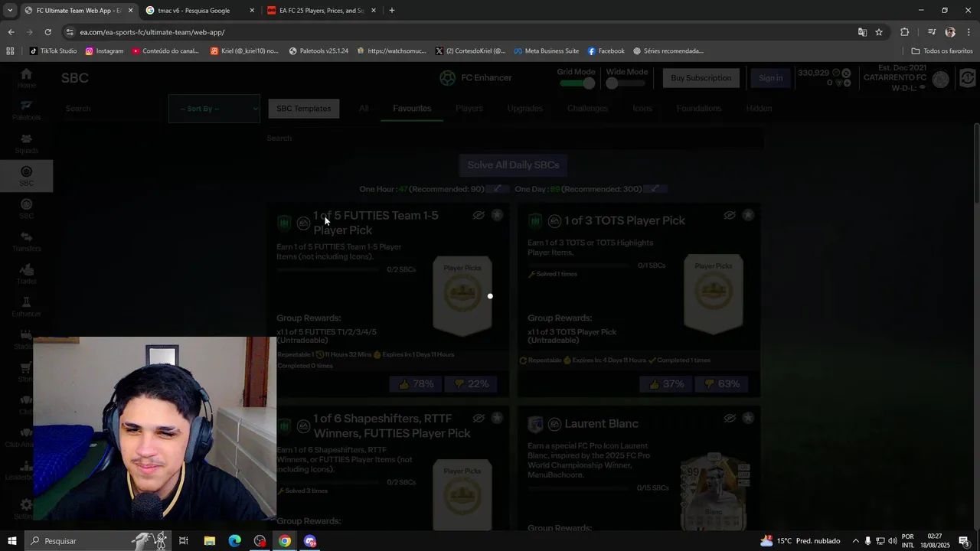The height and width of the screenshot is (551, 980).
Task: Edit One Hour recommended value
Action: pos(497,189)
